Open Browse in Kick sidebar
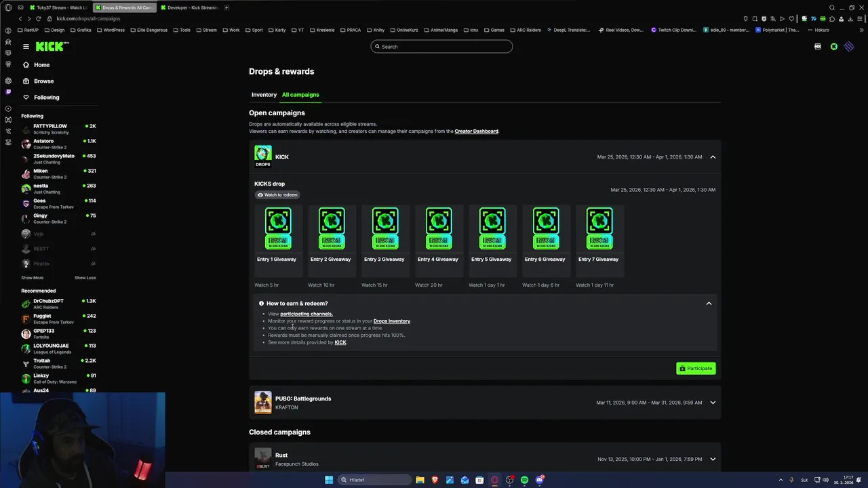 pos(38,81)
